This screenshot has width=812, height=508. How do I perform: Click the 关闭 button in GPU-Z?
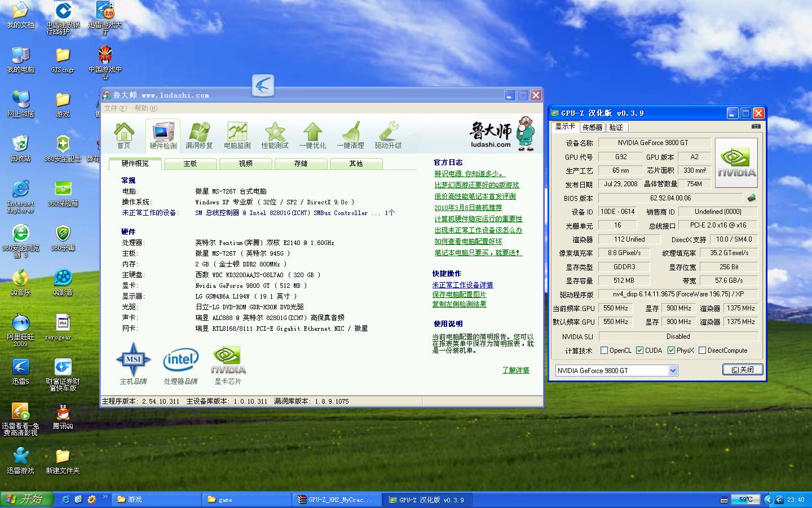click(743, 370)
